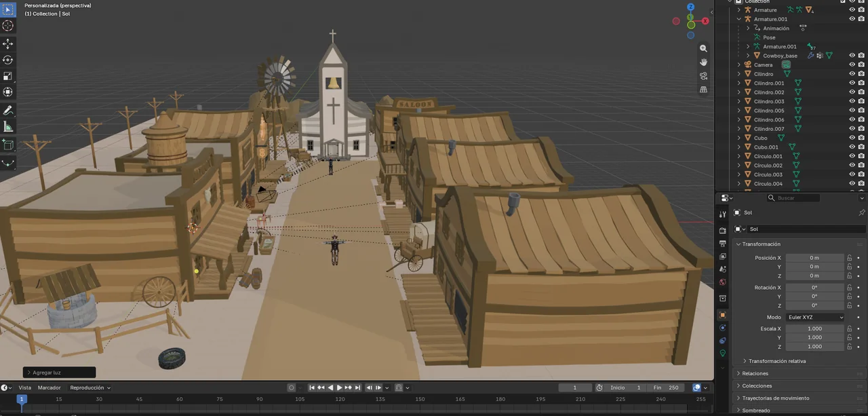The image size is (868, 416).
Task: Choose the Rotate tool
Action: click(x=8, y=60)
